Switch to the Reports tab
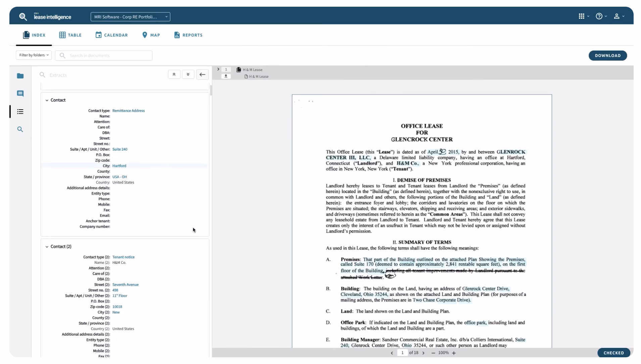Image resolution: width=641 pixels, height=364 pixels. [x=188, y=35]
